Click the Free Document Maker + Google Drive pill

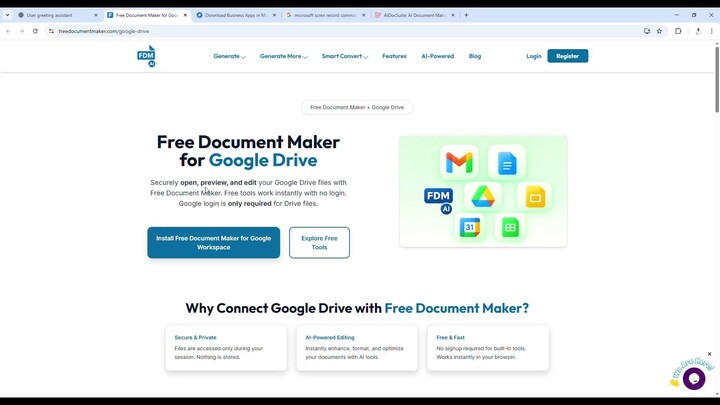[x=357, y=107]
